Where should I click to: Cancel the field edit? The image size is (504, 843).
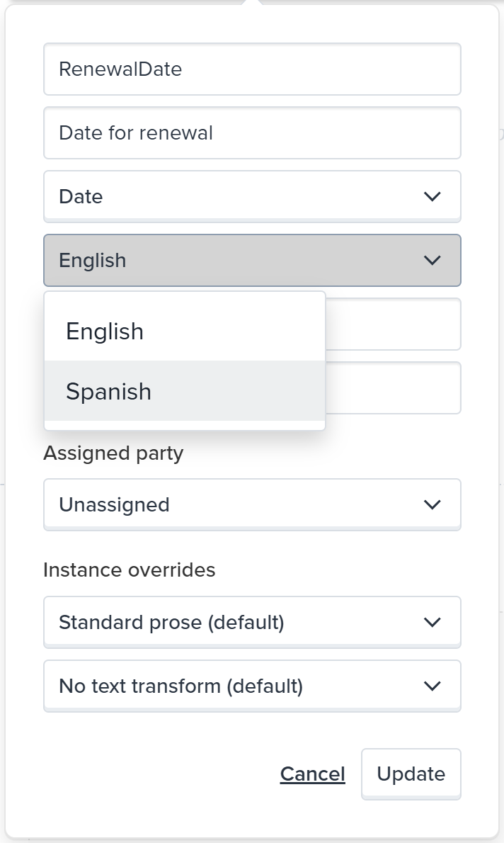(312, 774)
